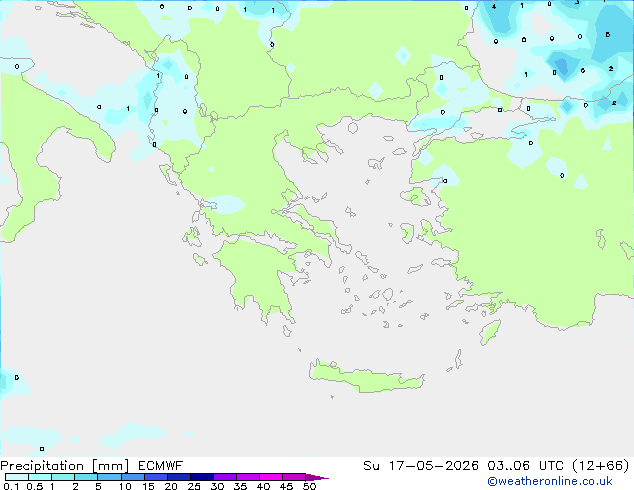Viewport: 634px width, 490px height.
Task: Click the "20" legend scale label
Action: pos(171,486)
